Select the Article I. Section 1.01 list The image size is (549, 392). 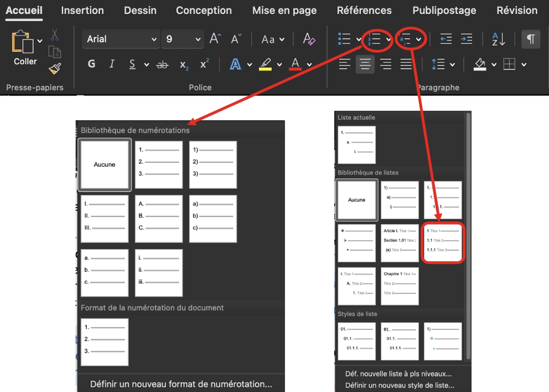click(x=400, y=243)
